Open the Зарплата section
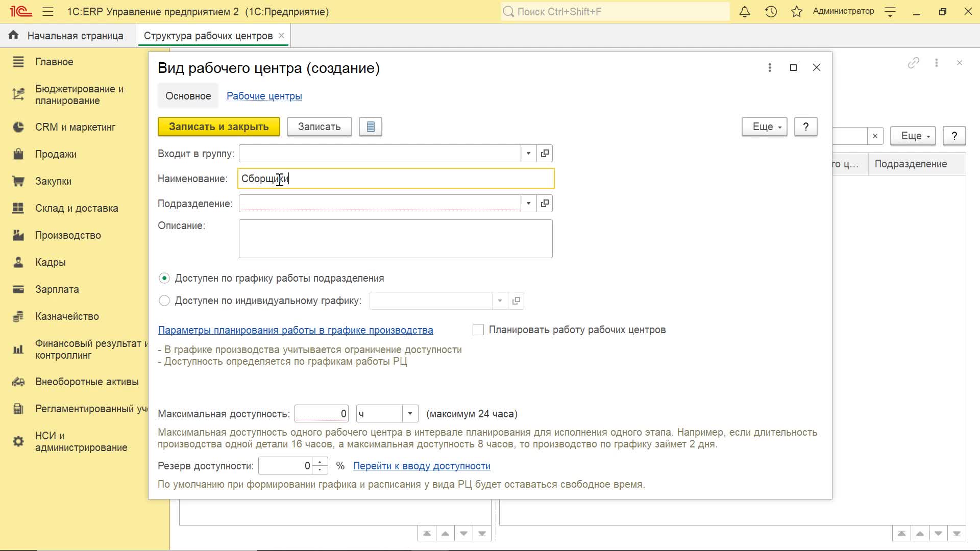 point(57,289)
